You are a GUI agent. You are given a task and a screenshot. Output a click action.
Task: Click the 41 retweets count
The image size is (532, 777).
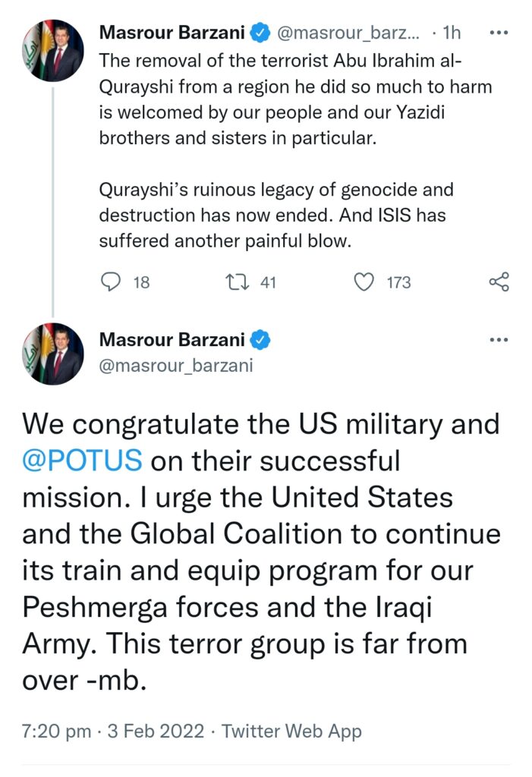click(268, 283)
